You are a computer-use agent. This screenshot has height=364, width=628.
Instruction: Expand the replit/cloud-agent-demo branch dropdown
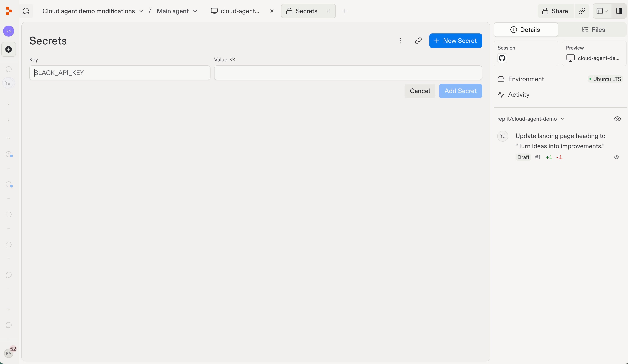562,119
